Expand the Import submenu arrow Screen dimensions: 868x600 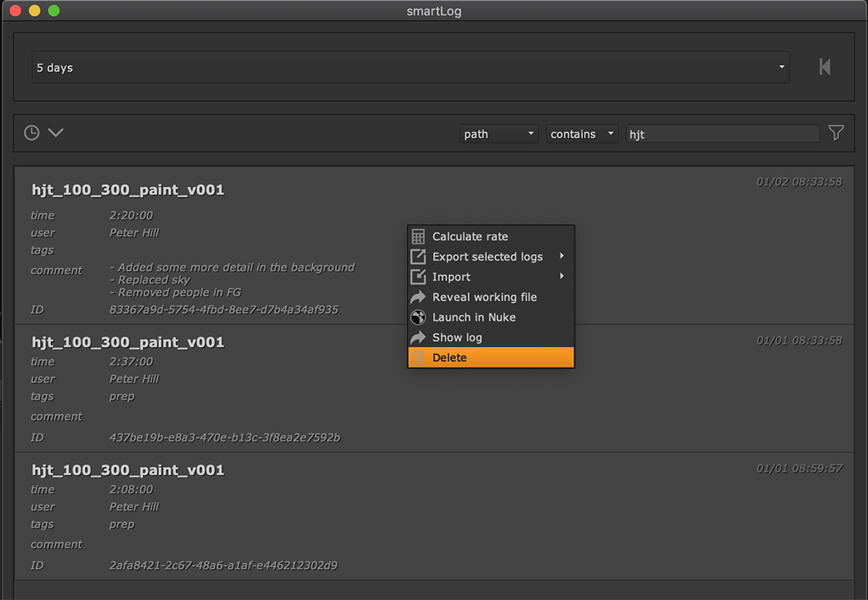click(562, 276)
